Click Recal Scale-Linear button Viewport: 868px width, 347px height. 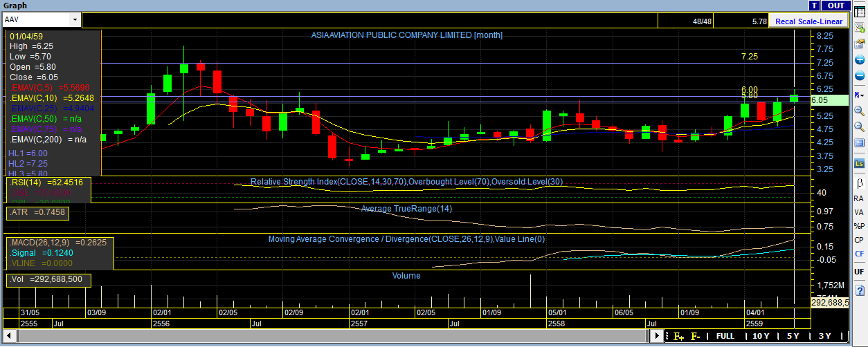809,21
